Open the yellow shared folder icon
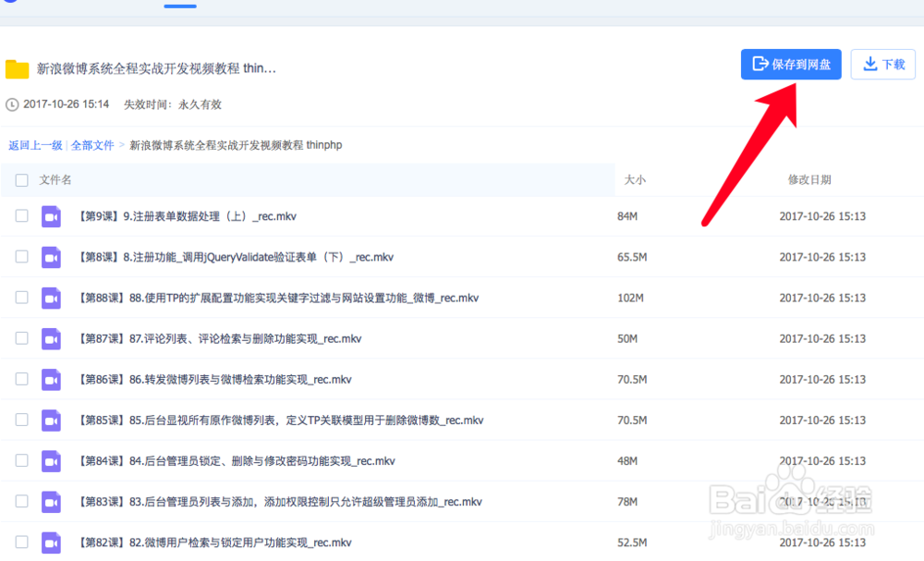The height and width of the screenshot is (561, 924). (17, 69)
